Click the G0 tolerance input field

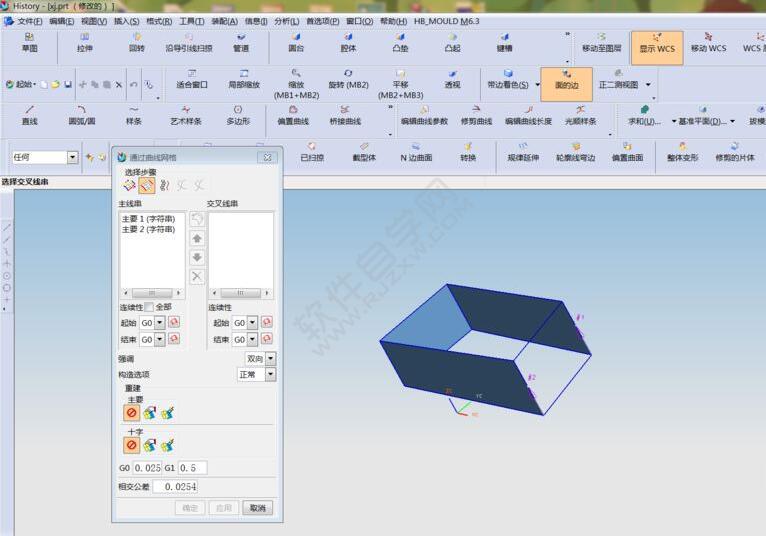pyautogui.click(x=147, y=468)
